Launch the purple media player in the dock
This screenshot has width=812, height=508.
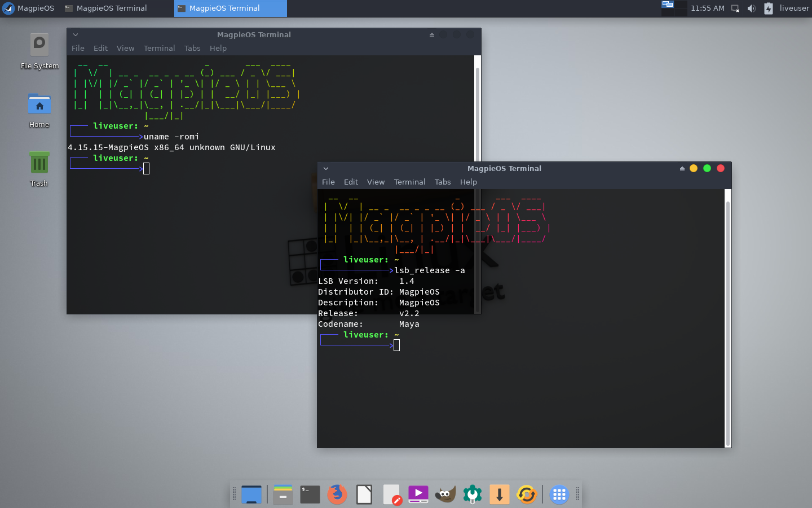(418, 494)
